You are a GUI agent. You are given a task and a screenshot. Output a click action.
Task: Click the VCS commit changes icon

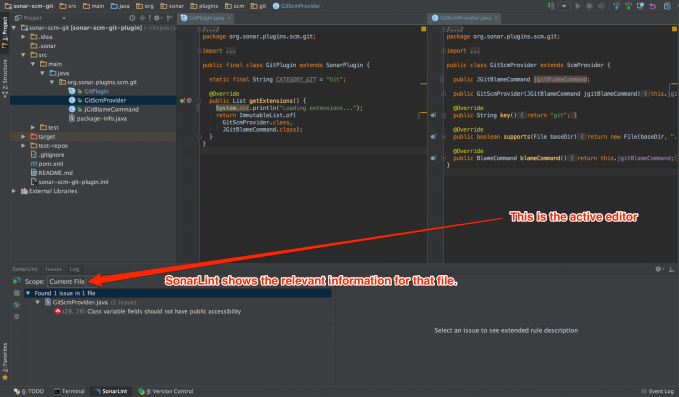click(x=628, y=6)
